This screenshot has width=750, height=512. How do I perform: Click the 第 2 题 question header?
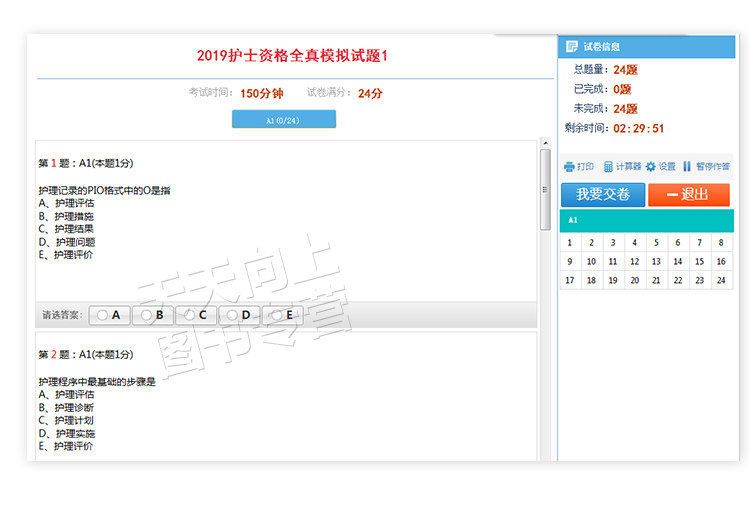click(86, 355)
